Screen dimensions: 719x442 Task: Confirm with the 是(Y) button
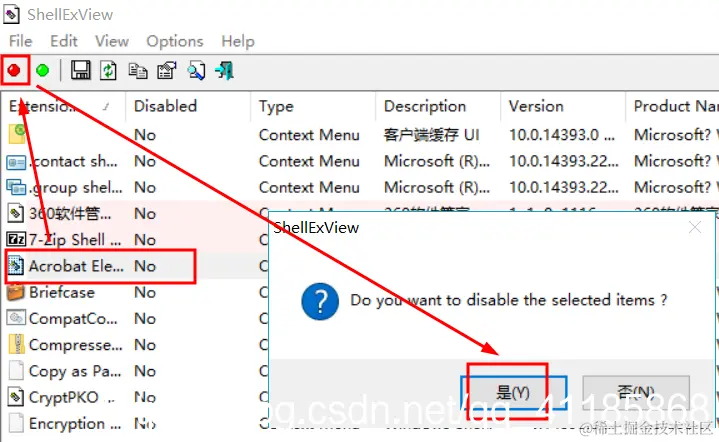(x=514, y=392)
